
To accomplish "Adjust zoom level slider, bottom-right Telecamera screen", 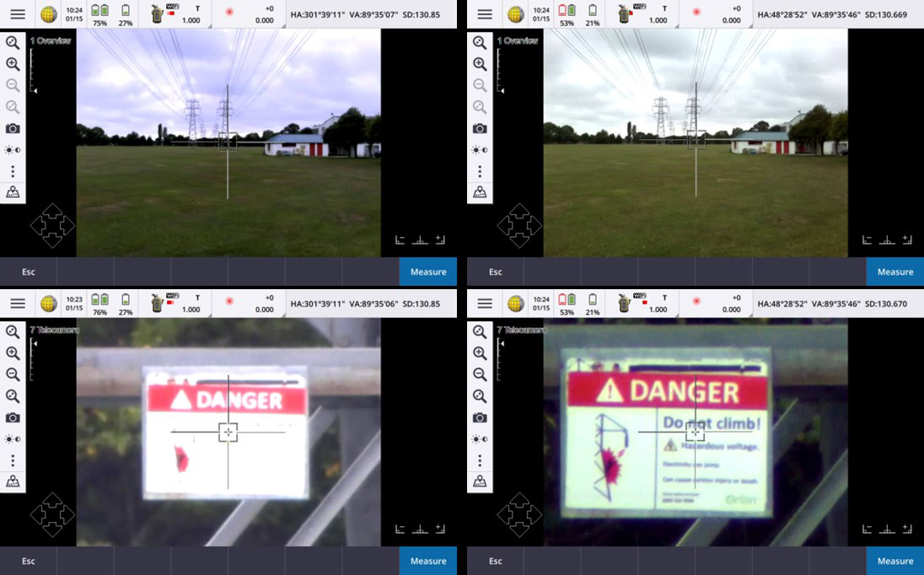I will coord(501,360).
